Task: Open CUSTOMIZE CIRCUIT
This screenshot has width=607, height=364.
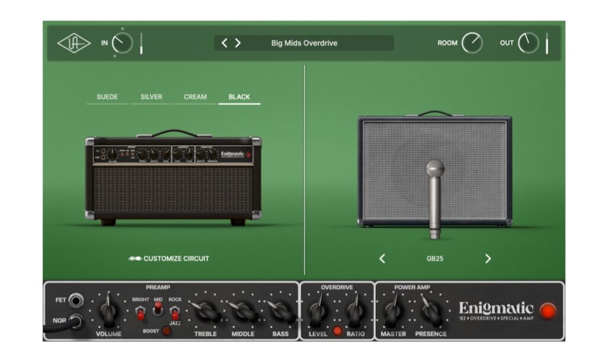Action: click(169, 258)
